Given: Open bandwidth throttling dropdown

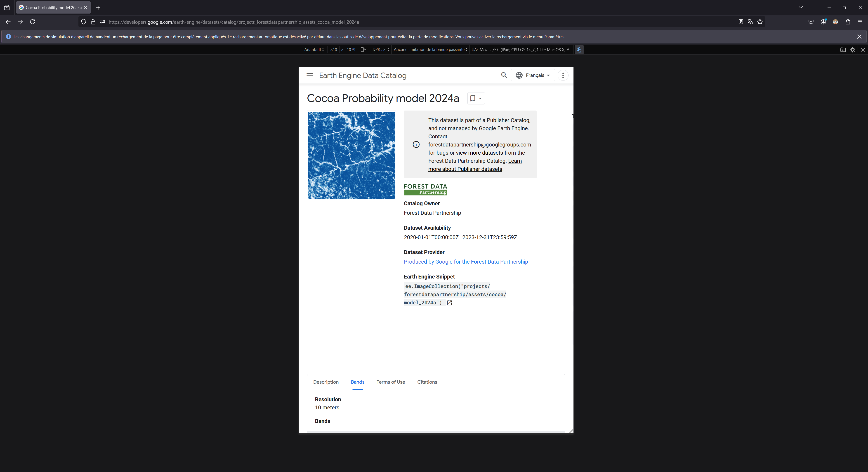Looking at the screenshot, I should (x=430, y=50).
